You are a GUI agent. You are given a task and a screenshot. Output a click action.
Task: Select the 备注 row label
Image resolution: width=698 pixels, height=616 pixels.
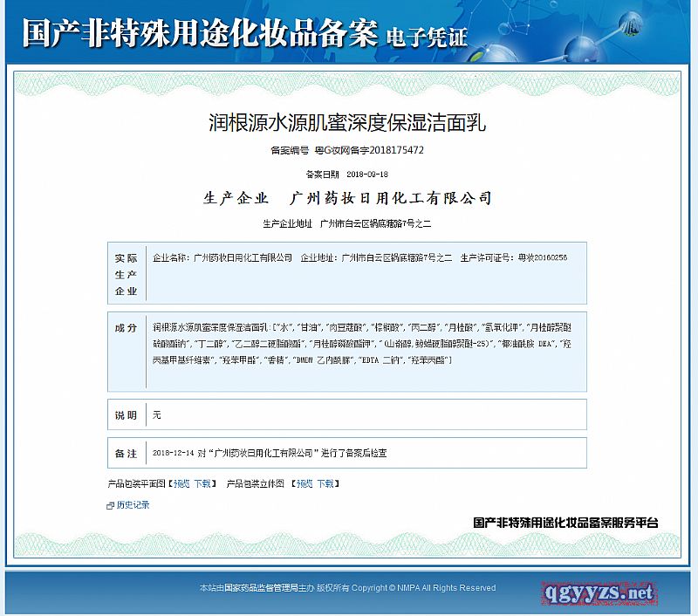[x=127, y=454]
